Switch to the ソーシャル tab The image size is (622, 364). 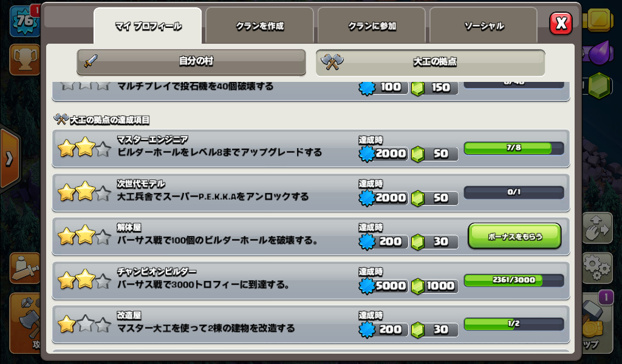coord(484,25)
